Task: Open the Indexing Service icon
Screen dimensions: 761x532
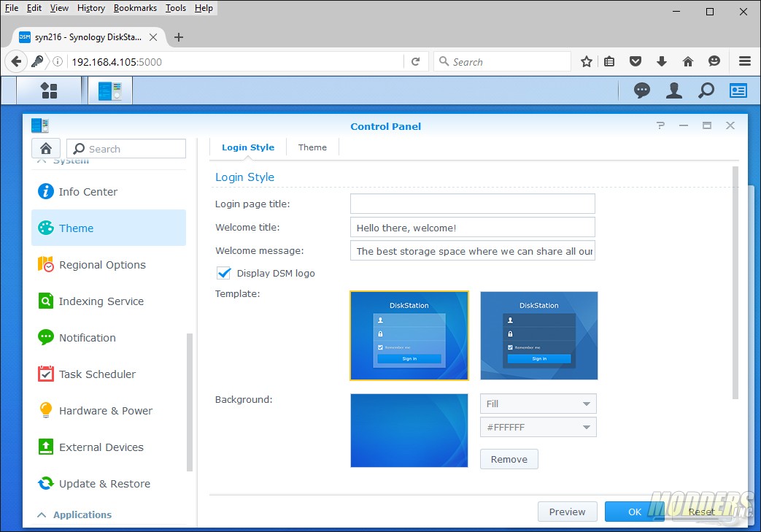Action: point(46,301)
